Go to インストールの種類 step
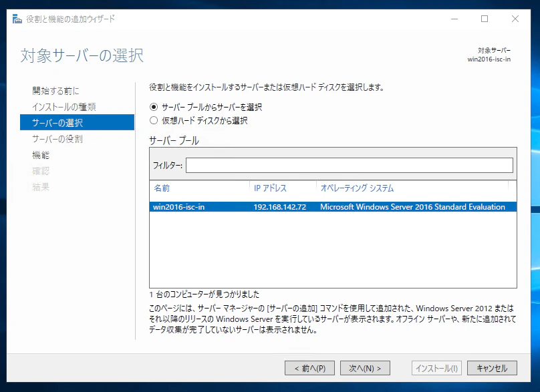 pos(64,107)
